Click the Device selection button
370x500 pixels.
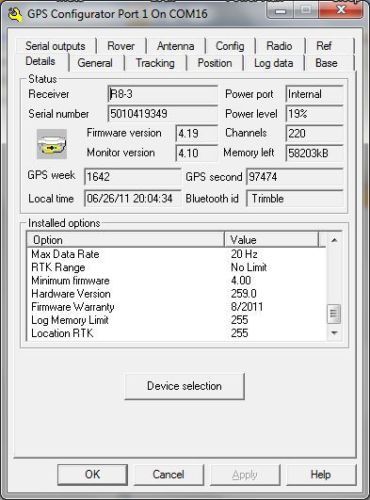pyautogui.click(x=184, y=386)
